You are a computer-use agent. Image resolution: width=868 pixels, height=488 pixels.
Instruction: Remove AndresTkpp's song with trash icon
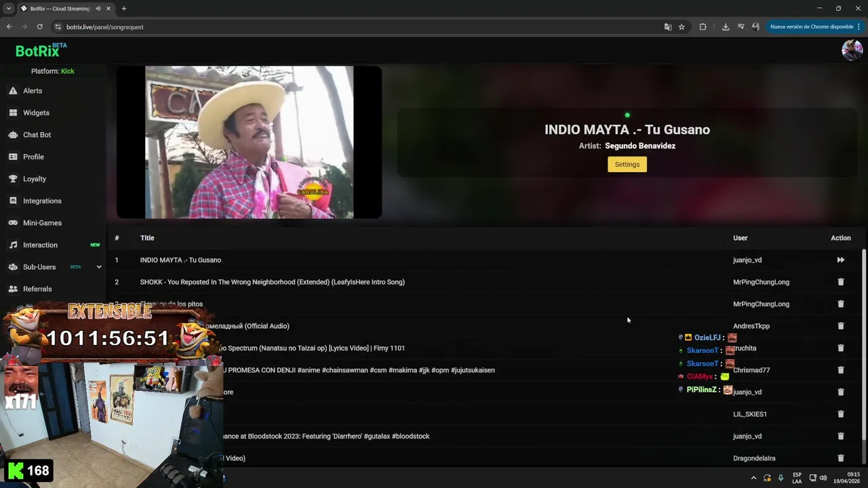coord(841,326)
